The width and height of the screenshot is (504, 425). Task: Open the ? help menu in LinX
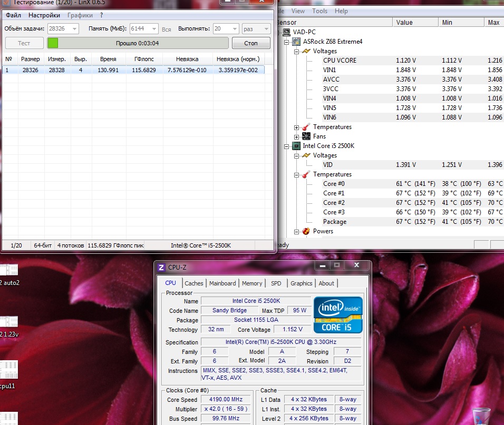tap(102, 15)
